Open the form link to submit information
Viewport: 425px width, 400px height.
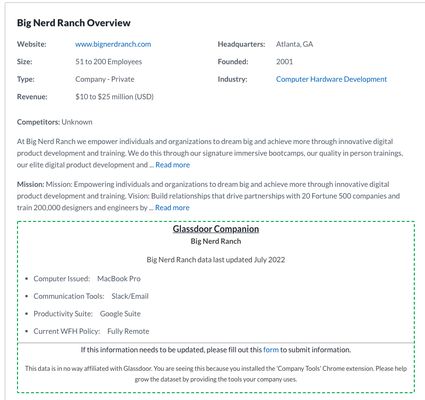pos(271,350)
